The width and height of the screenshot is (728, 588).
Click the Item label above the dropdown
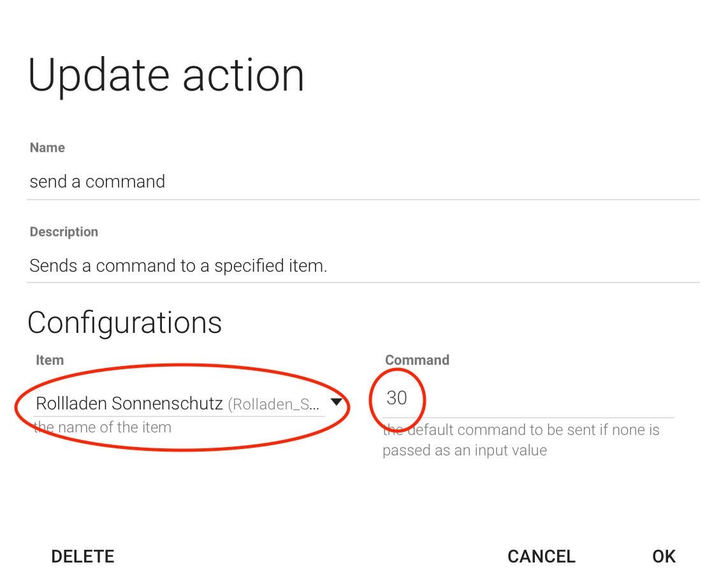50,360
